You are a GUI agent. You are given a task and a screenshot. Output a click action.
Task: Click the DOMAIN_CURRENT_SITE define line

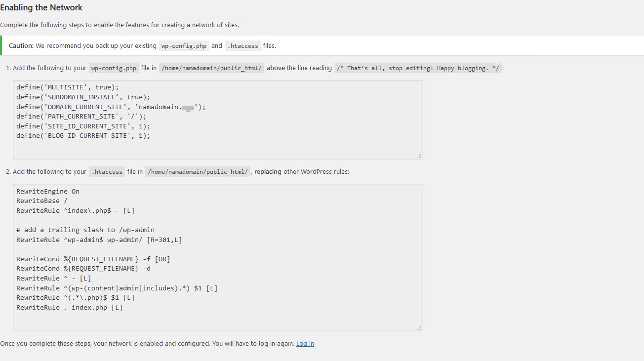click(111, 107)
